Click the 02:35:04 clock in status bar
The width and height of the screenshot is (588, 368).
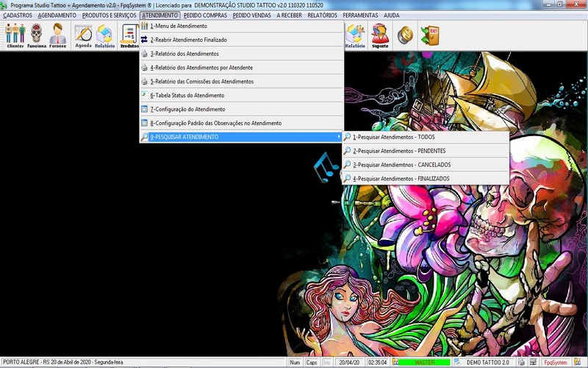[377, 362]
